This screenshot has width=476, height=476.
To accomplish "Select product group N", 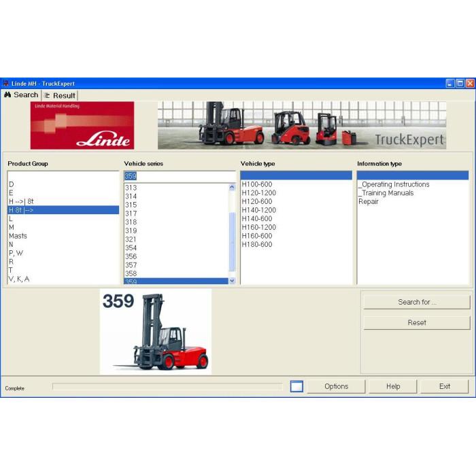I will [63, 244].
